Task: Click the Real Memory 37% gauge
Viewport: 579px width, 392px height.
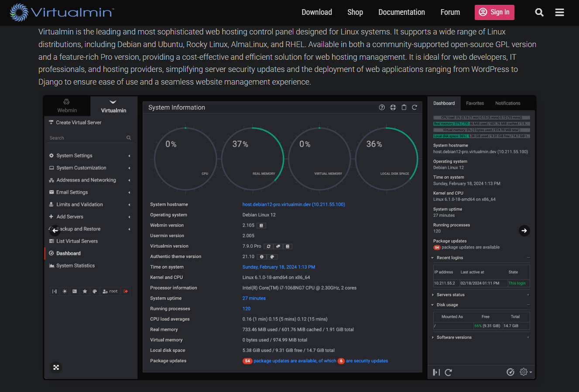Action: click(x=253, y=159)
